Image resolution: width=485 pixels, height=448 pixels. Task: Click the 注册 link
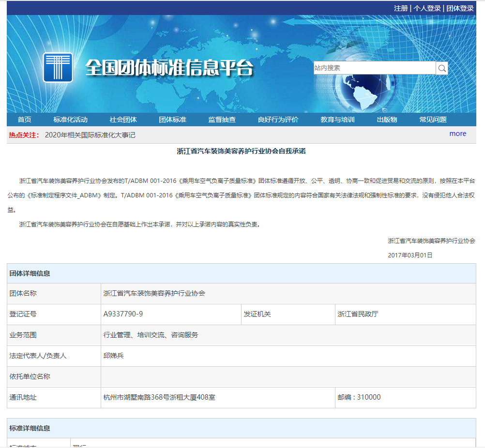tap(401, 8)
